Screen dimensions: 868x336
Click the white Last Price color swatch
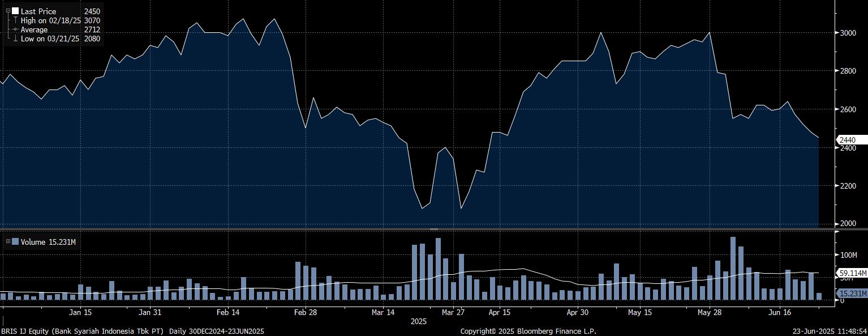pyautogui.click(x=15, y=11)
